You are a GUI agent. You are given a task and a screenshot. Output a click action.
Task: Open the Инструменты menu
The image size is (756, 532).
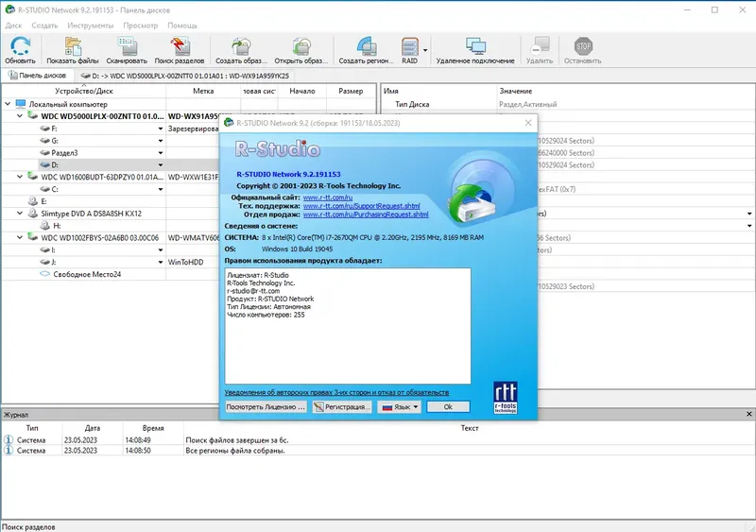(x=90, y=26)
